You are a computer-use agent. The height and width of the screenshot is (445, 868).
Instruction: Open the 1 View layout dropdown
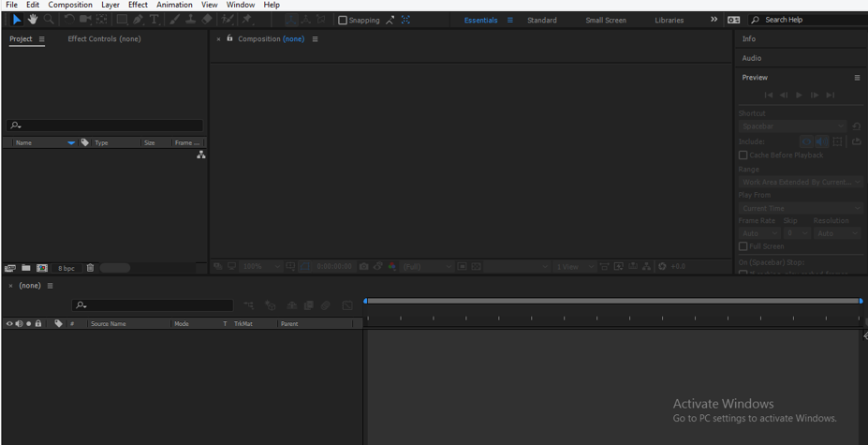575,267
